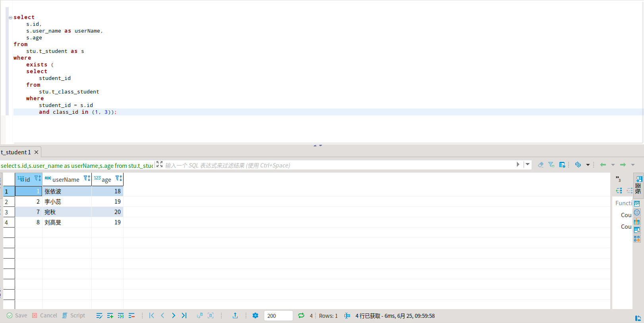Screen dimensions: 644x323
Task: Click the edit cell value icon
Action: pyautogui.click(x=99, y=315)
